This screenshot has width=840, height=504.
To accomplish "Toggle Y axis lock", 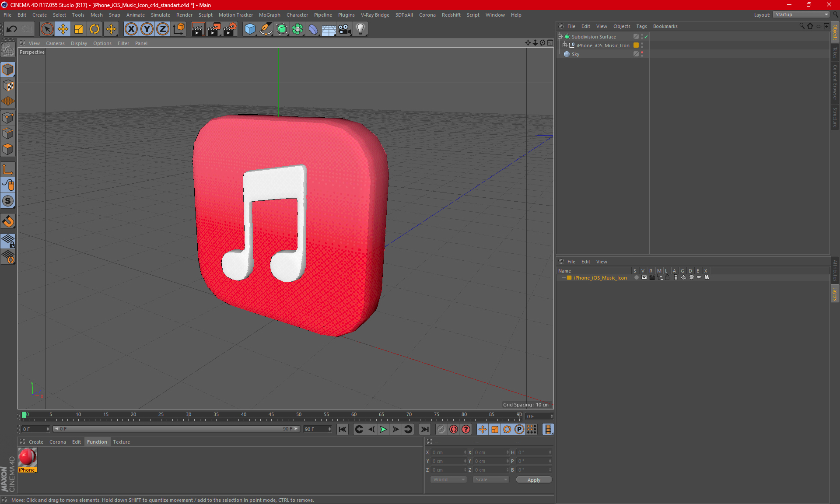I will pos(147,29).
